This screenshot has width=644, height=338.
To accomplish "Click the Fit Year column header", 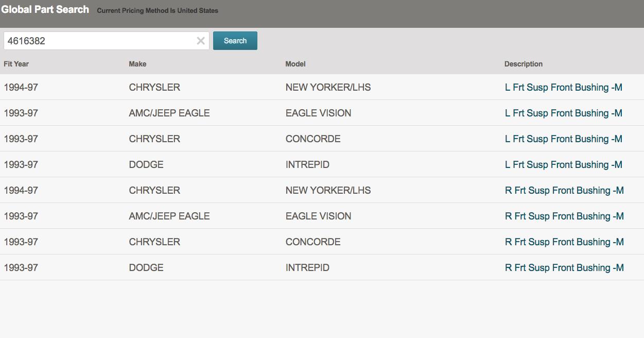I will [16, 64].
